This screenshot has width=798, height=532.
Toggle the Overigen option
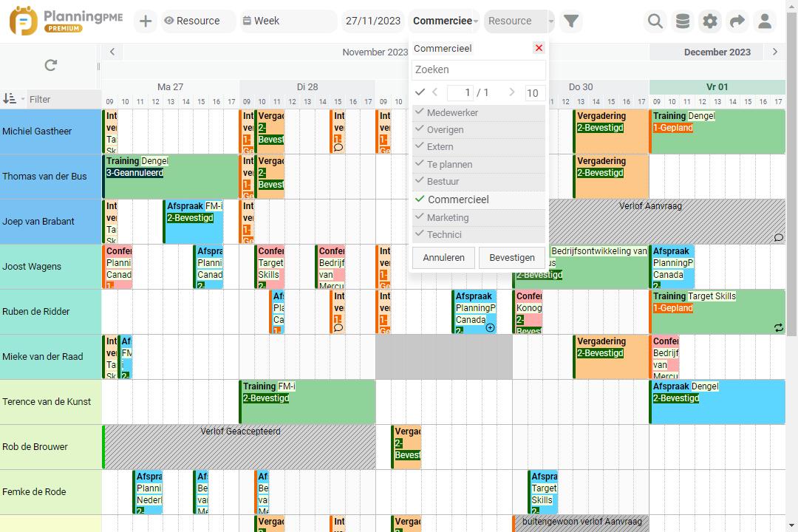478,130
